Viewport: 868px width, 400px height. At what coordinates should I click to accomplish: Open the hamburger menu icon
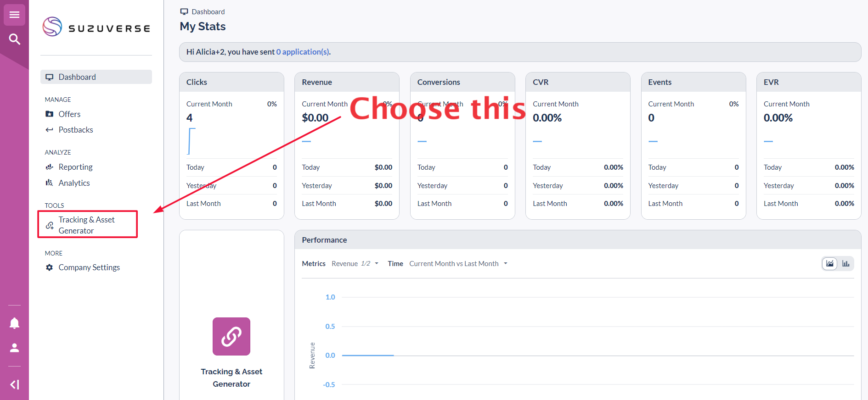click(x=14, y=15)
